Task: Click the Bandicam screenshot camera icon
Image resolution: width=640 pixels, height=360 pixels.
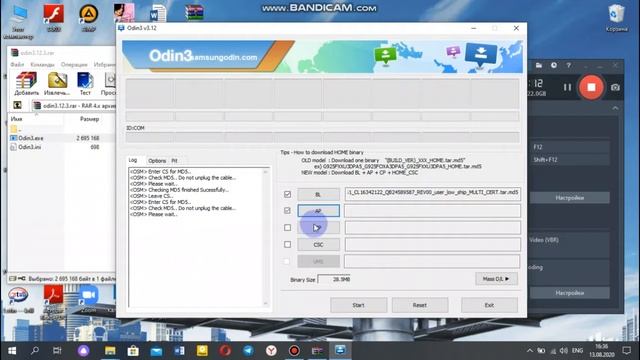Action: coord(615,87)
